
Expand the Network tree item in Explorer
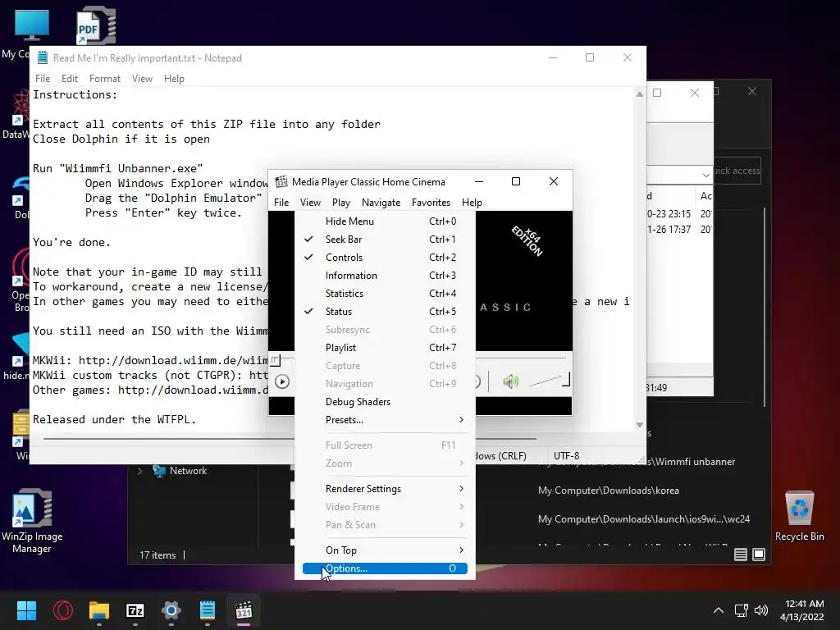[140, 471]
